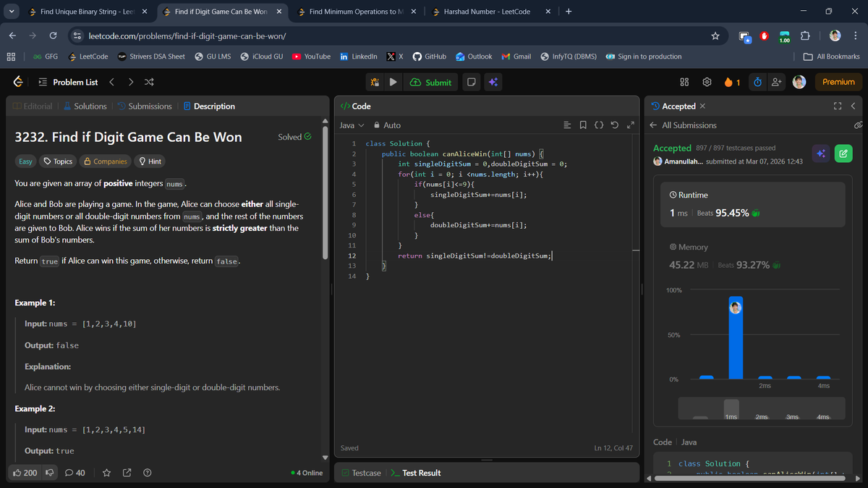868x488 pixels.
Task: Open the debugger icon next to Run
Action: (x=375, y=82)
